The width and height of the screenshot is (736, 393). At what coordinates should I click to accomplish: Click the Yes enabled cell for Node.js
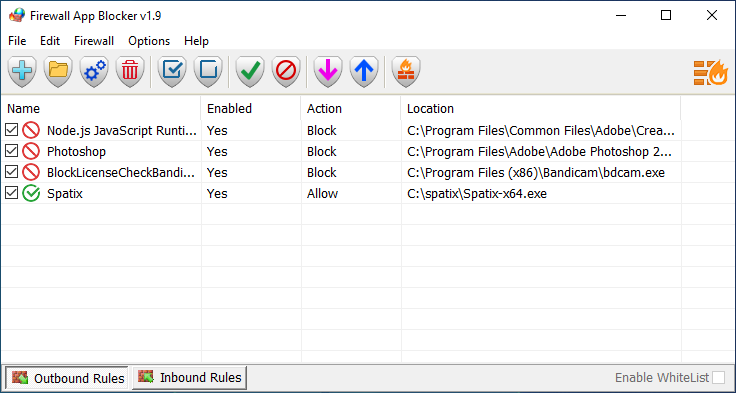pyautogui.click(x=217, y=131)
